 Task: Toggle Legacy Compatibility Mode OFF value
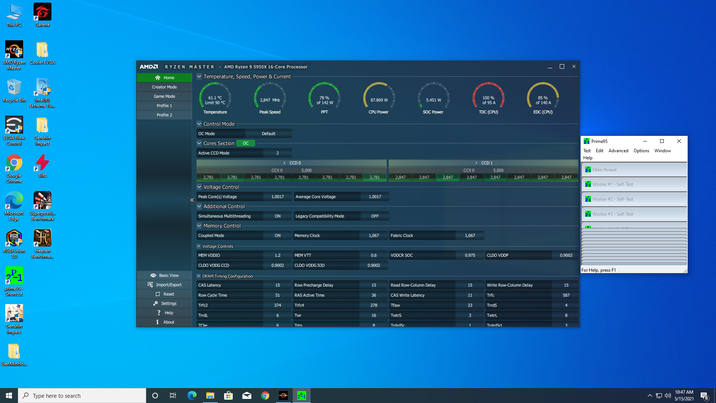374,216
